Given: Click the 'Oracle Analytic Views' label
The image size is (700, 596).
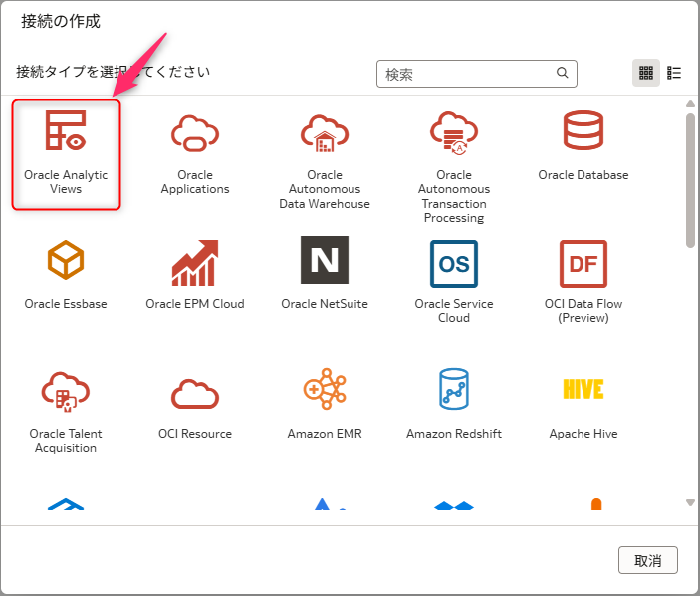Looking at the screenshot, I should coord(66,182).
